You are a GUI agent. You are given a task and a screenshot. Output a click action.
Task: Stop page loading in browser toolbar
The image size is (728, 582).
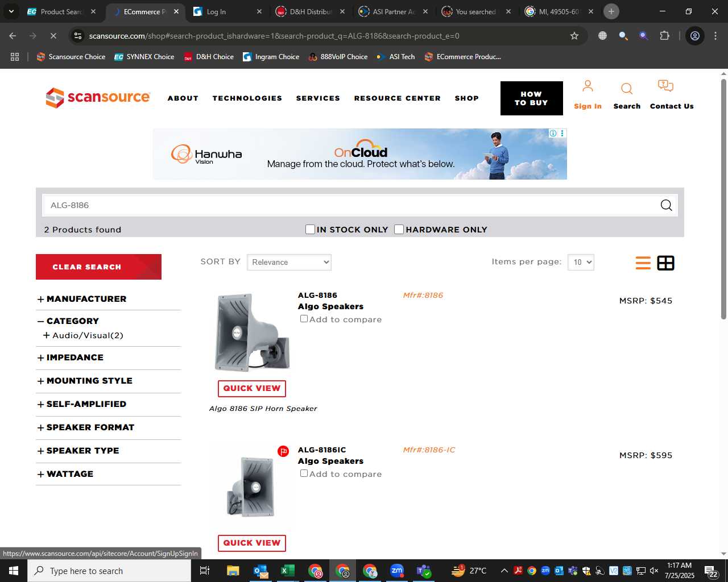52,36
